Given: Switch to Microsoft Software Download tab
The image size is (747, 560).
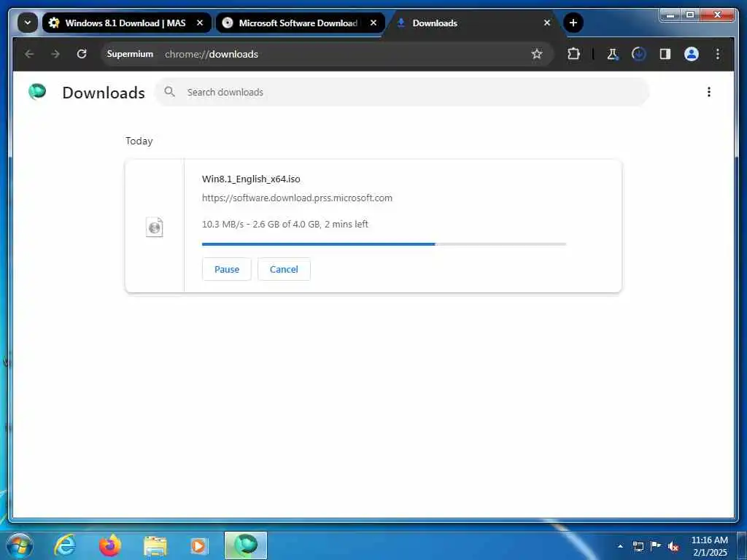Looking at the screenshot, I should point(300,23).
